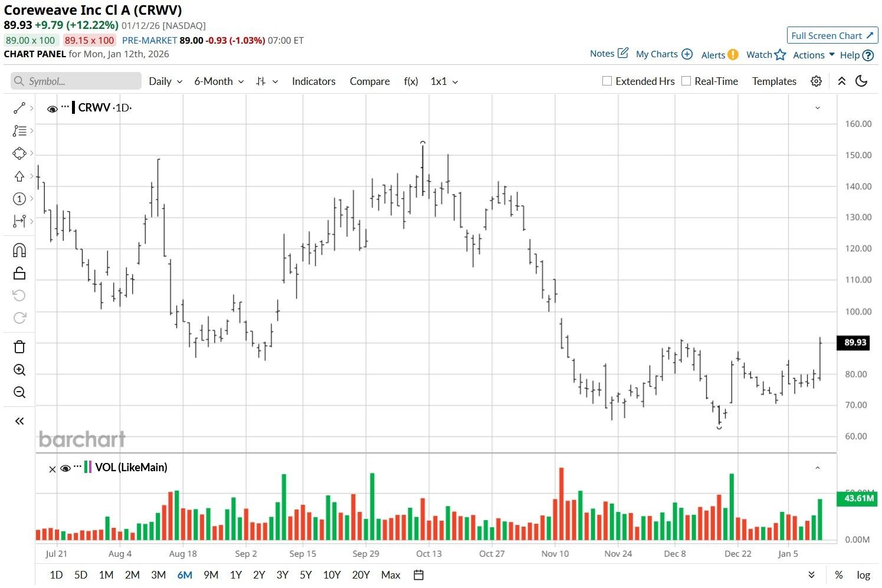
Task: Enable Real-Time checkbox
Action: point(686,81)
